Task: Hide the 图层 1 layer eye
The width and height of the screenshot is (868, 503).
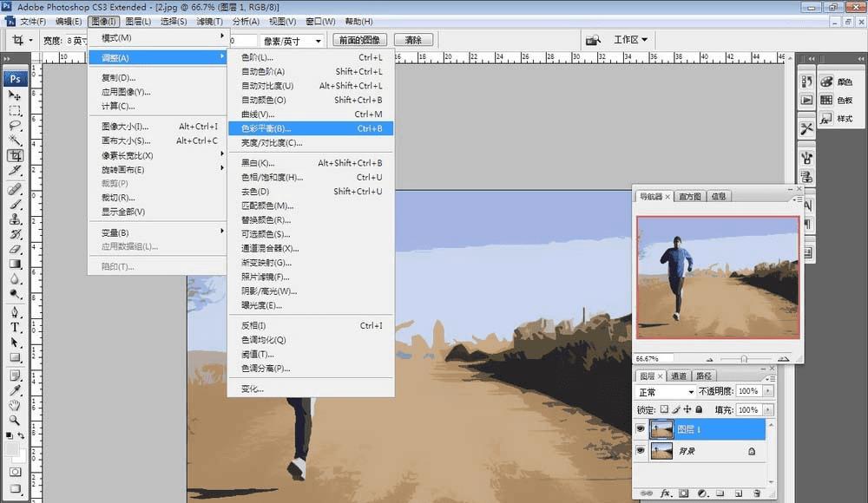Action: pyautogui.click(x=641, y=429)
